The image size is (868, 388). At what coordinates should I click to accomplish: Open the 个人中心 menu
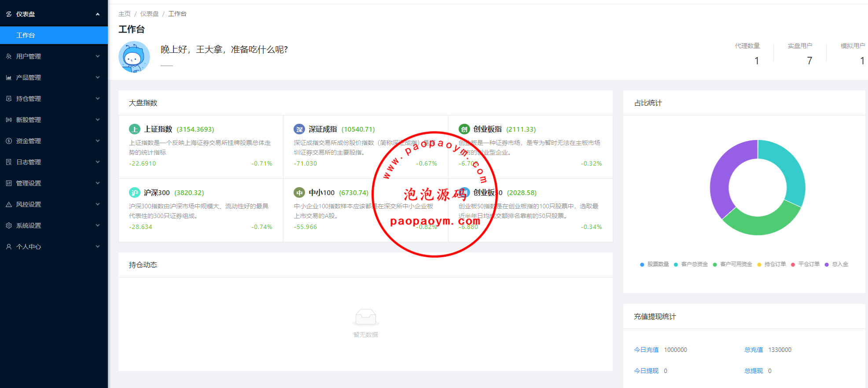click(54, 247)
